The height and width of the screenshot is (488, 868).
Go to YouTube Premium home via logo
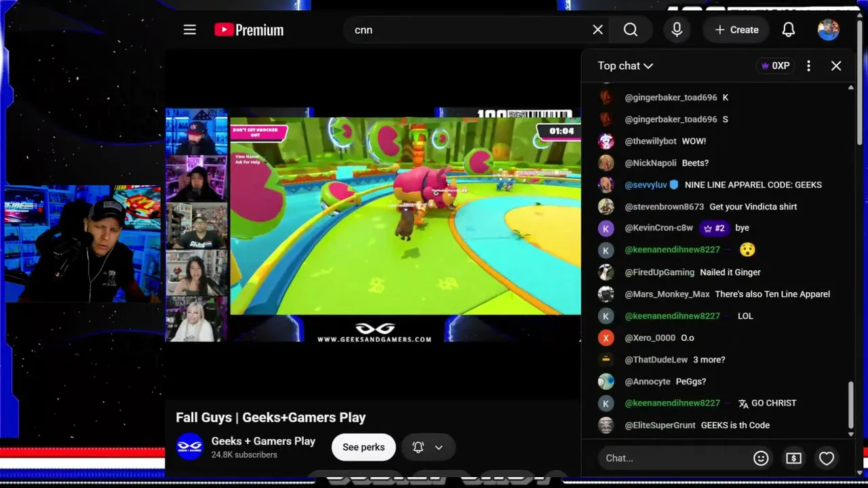point(249,30)
